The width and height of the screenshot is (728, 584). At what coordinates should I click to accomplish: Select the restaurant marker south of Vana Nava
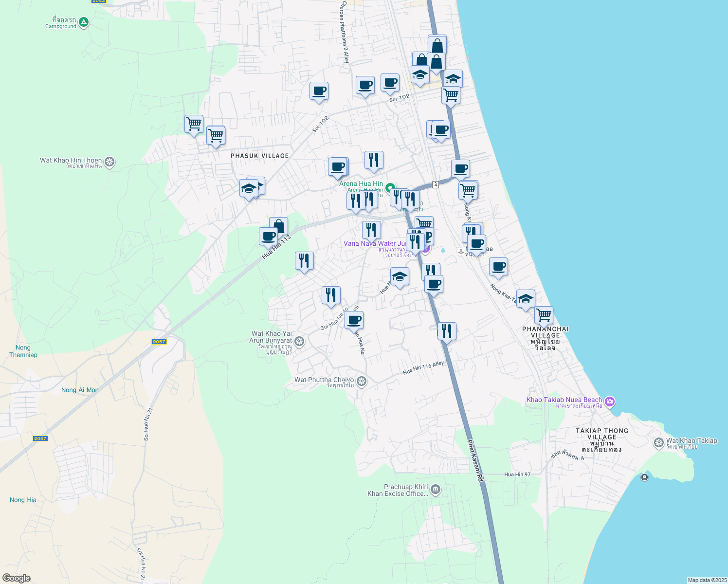click(431, 268)
